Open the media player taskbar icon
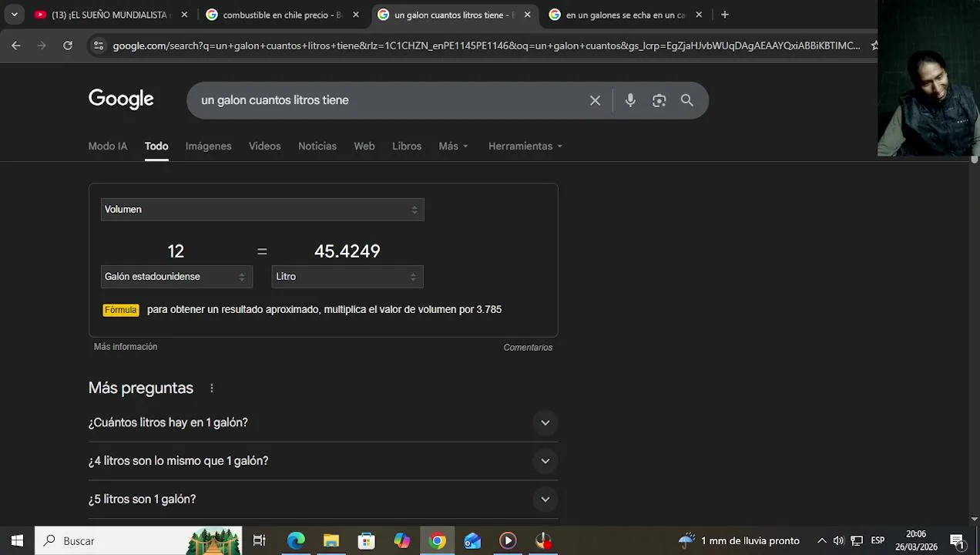This screenshot has height=555, width=980. (x=508, y=540)
